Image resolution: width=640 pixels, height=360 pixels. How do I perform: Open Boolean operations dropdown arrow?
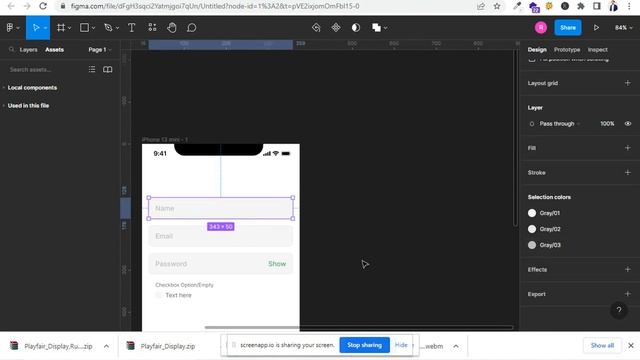pyautogui.click(x=386, y=28)
